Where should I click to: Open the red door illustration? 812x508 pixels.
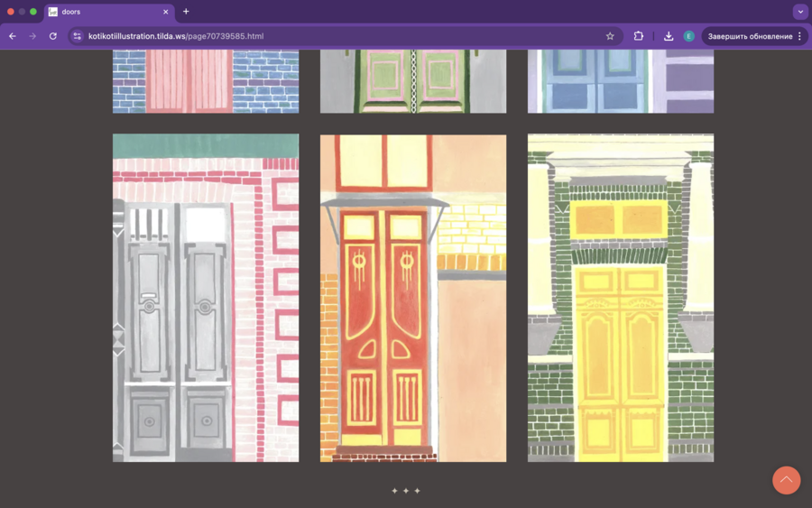click(x=413, y=298)
